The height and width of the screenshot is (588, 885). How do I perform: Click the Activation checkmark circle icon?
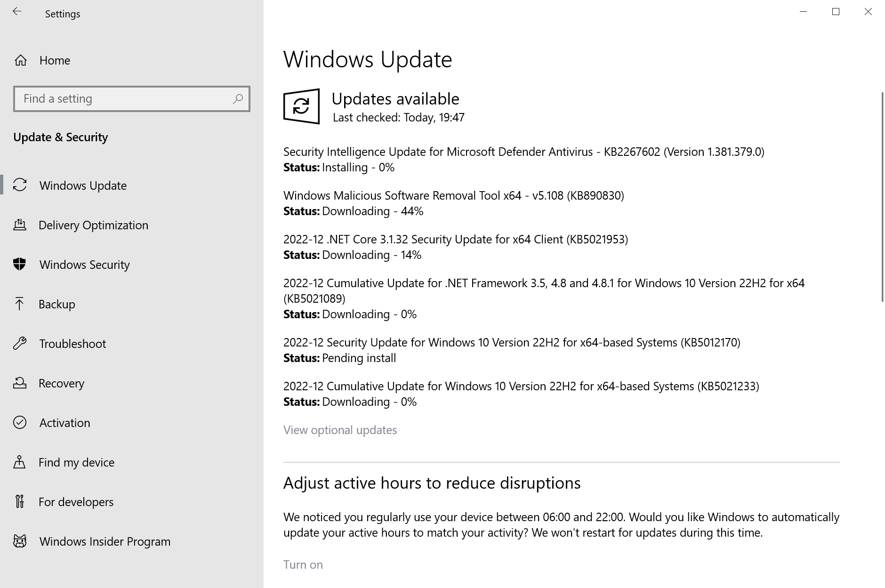tap(20, 422)
